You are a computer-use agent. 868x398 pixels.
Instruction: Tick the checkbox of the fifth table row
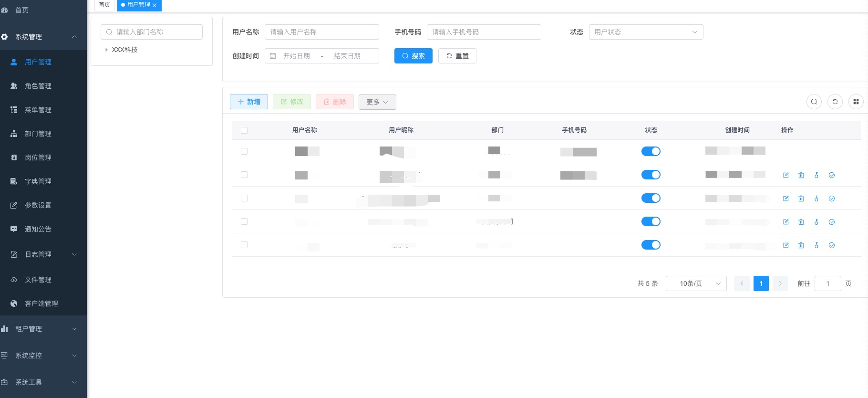pos(244,245)
